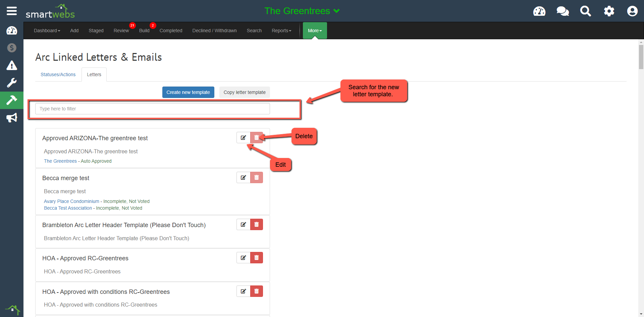Open the Review menu item
Image resolution: width=644 pixels, height=317 pixels.
point(121,31)
